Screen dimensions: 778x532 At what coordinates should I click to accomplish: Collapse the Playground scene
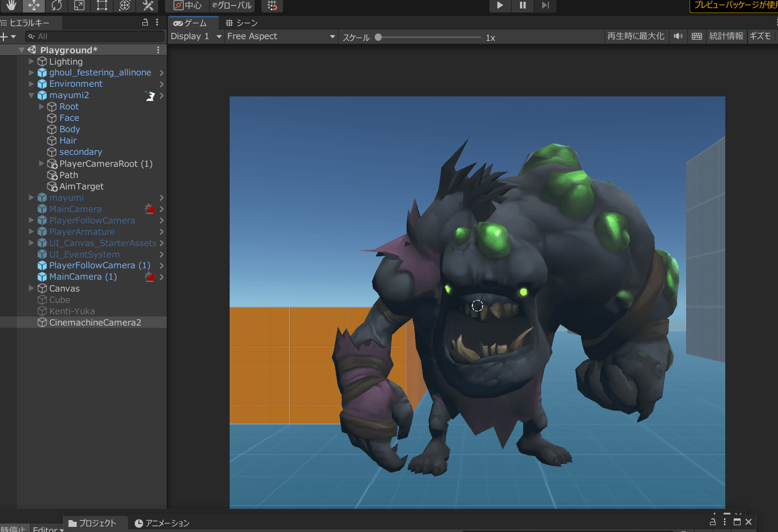[x=22, y=50]
